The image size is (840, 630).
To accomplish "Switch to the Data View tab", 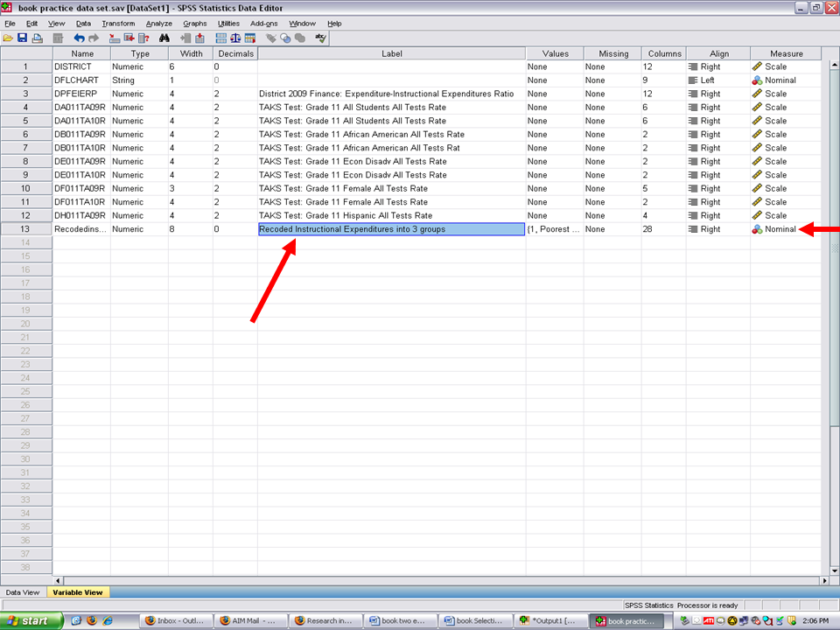I will (x=23, y=592).
